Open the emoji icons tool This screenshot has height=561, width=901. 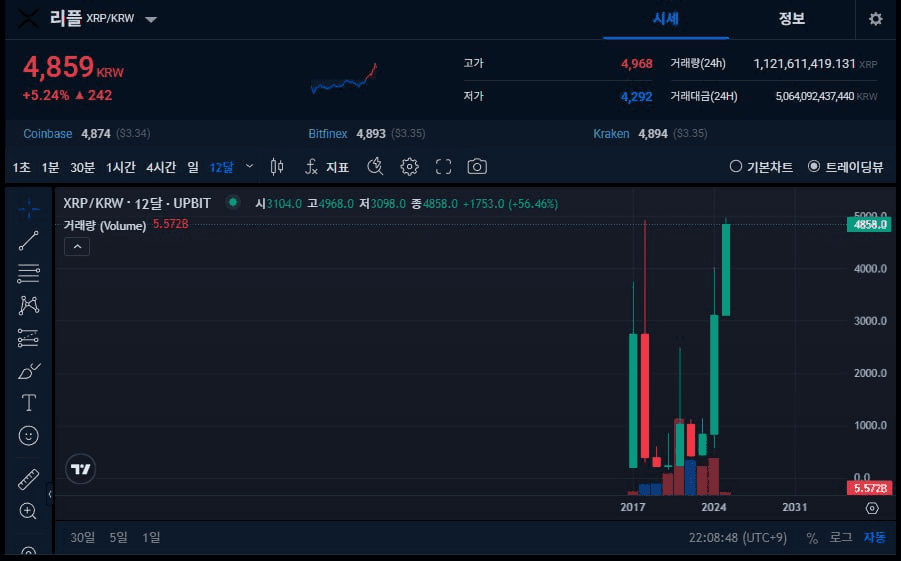click(x=29, y=436)
